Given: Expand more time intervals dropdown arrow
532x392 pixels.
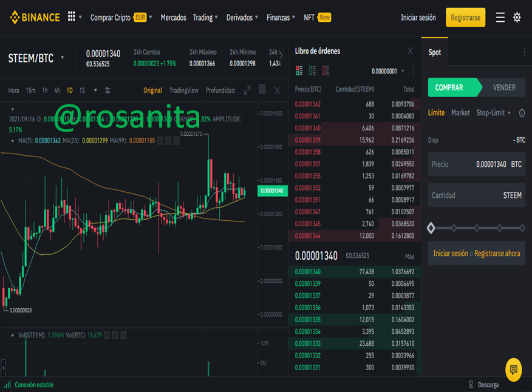Looking at the screenshot, I should click(95, 90).
